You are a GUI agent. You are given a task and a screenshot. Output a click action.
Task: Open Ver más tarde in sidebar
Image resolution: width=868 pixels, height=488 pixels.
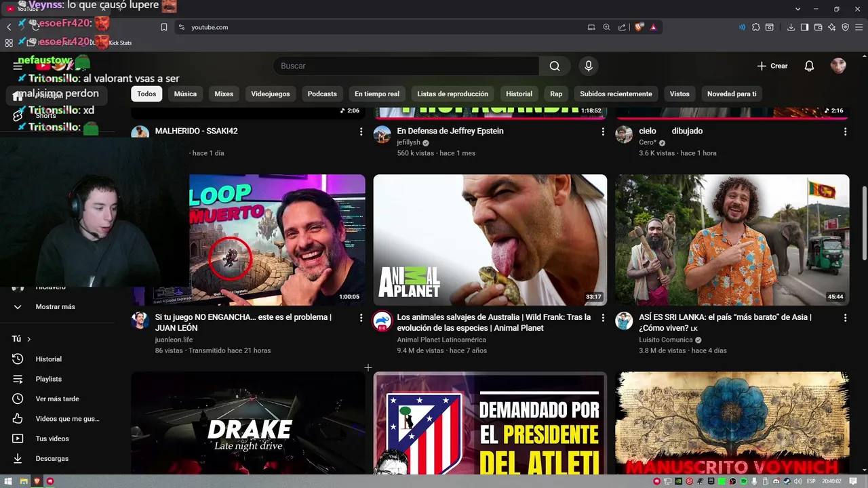(57, 399)
